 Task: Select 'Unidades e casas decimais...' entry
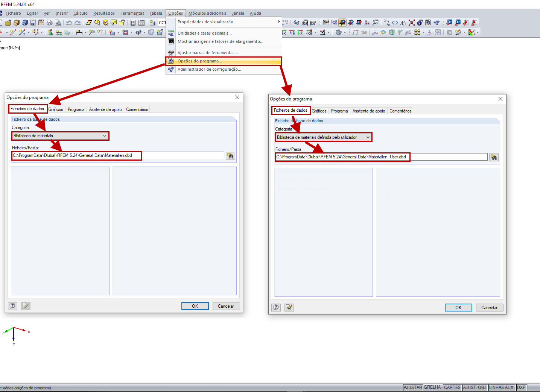pyautogui.click(x=224, y=33)
